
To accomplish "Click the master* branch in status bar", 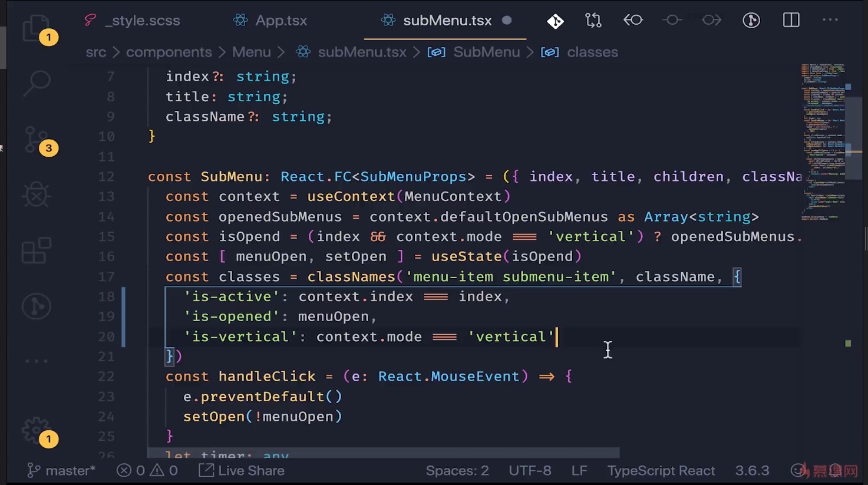I will click(x=61, y=471).
